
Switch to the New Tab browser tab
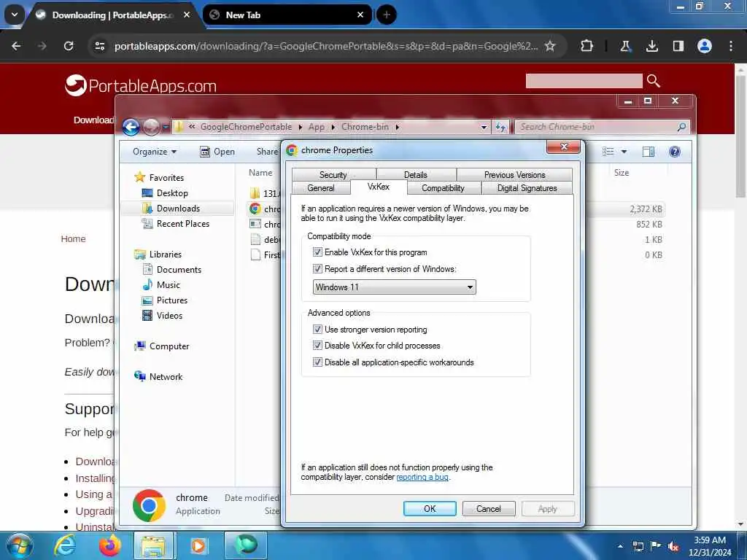pos(287,15)
